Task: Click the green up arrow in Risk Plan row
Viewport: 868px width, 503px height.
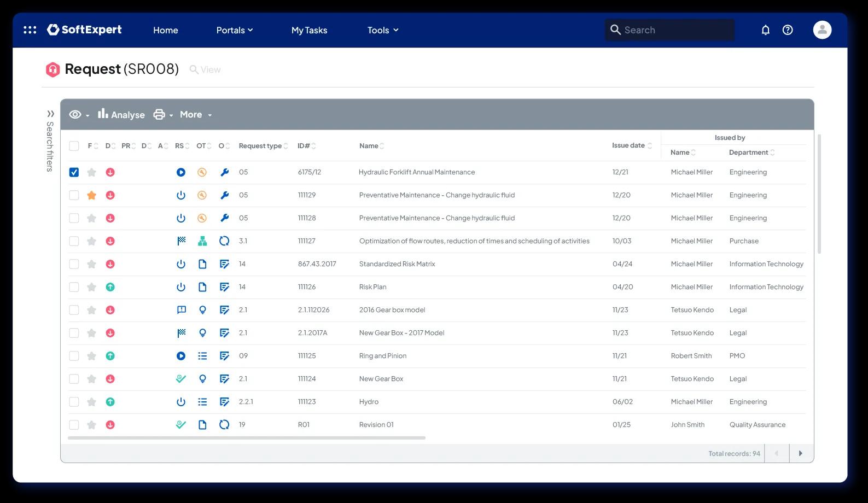Action: tap(110, 287)
